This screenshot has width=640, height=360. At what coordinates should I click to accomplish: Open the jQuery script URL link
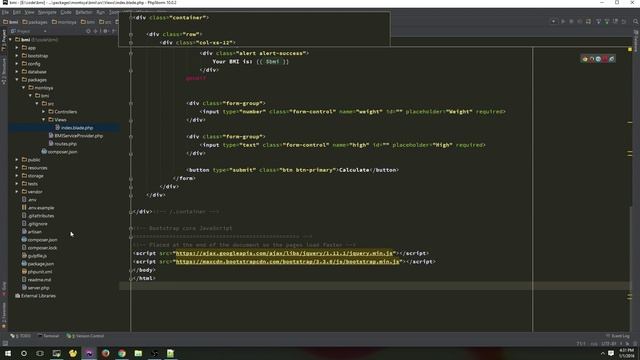pyautogui.click(x=284, y=253)
